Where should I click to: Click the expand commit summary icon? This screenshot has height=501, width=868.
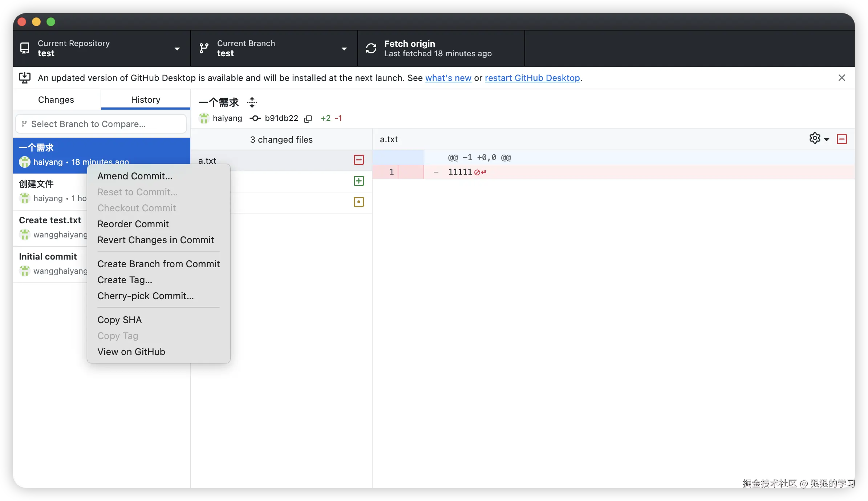(x=252, y=102)
